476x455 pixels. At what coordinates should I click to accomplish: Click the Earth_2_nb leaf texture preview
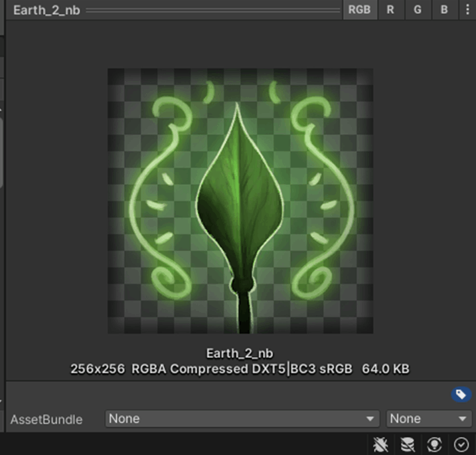pos(240,201)
